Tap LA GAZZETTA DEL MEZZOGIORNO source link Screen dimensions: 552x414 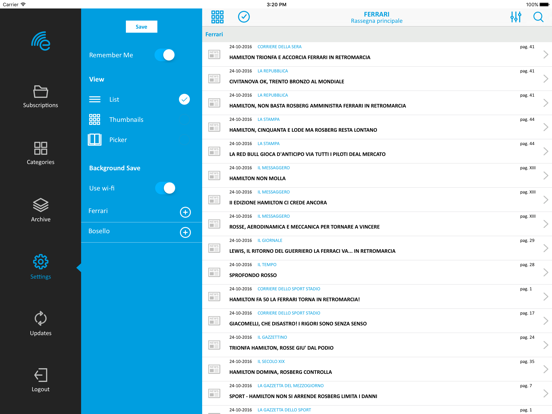[290, 385]
